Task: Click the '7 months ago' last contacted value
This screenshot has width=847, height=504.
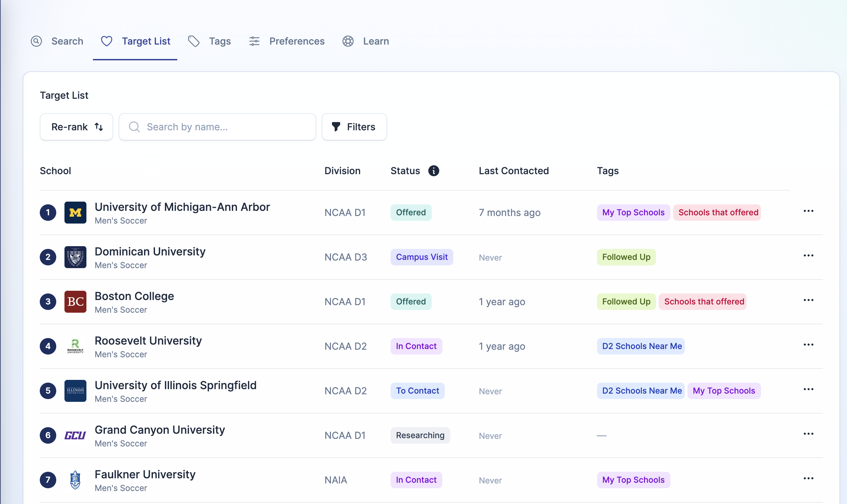Action: tap(510, 213)
